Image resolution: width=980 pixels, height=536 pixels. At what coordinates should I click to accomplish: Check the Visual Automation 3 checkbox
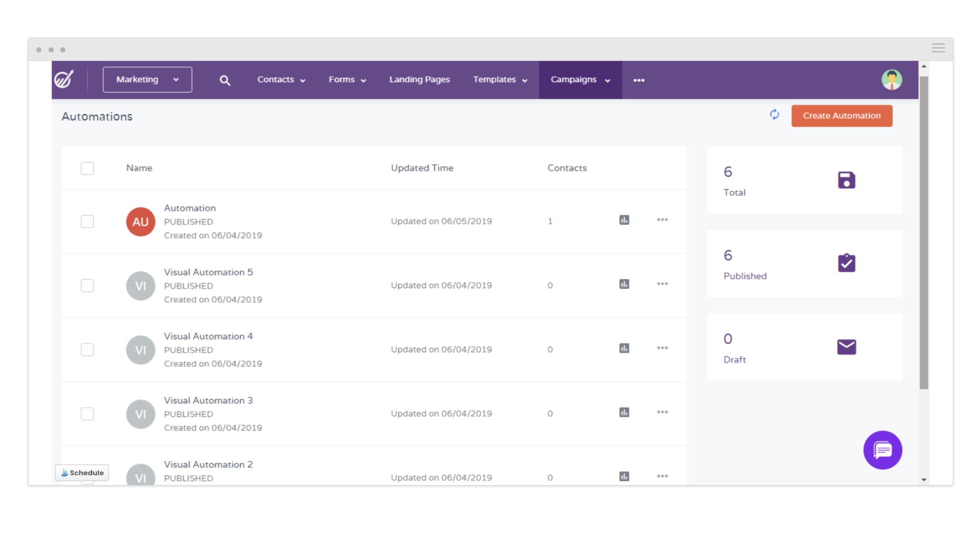pyautogui.click(x=87, y=414)
